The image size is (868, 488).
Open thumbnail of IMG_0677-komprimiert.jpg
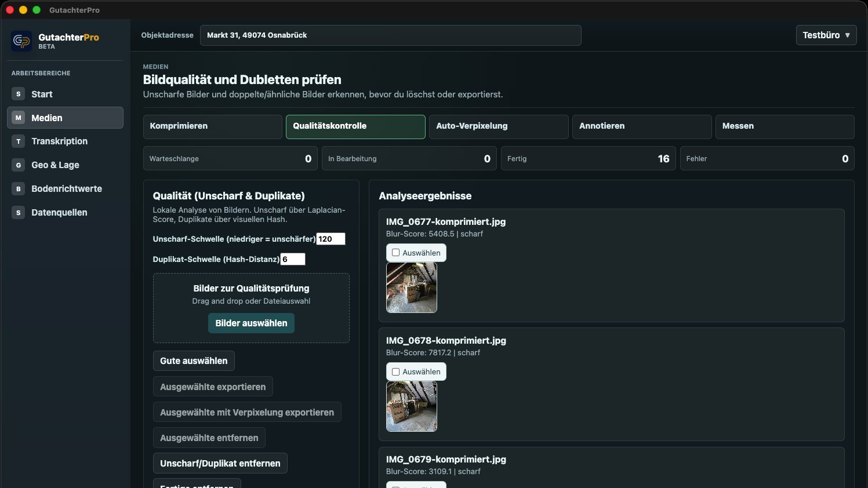click(x=412, y=287)
